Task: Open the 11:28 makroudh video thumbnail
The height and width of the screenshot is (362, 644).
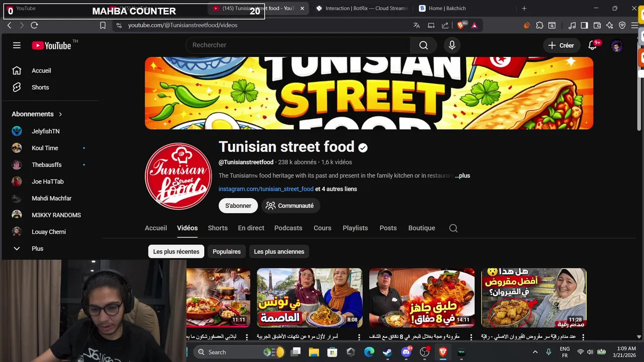Action: 534,298
